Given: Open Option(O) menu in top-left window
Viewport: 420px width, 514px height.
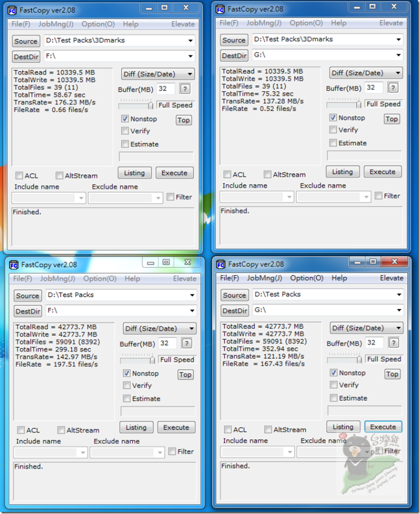Looking at the screenshot, I should point(98,24).
